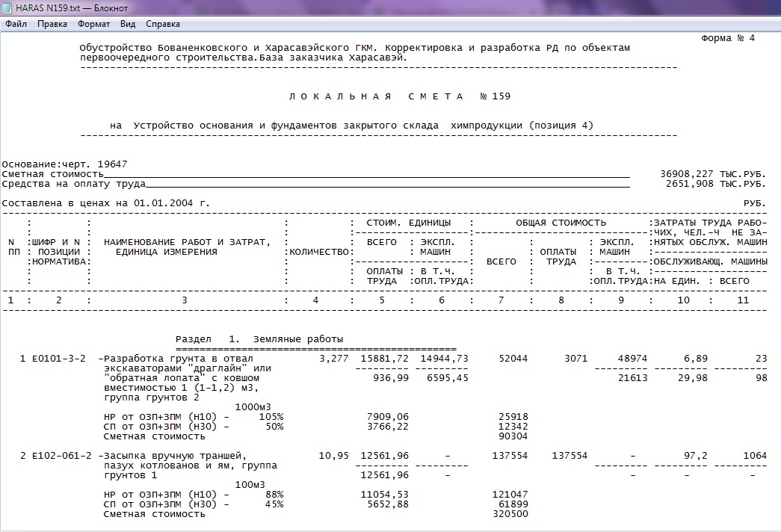Viewport: 781px width, 532px height.
Task: Click the value '97,2'
Action: click(x=695, y=456)
